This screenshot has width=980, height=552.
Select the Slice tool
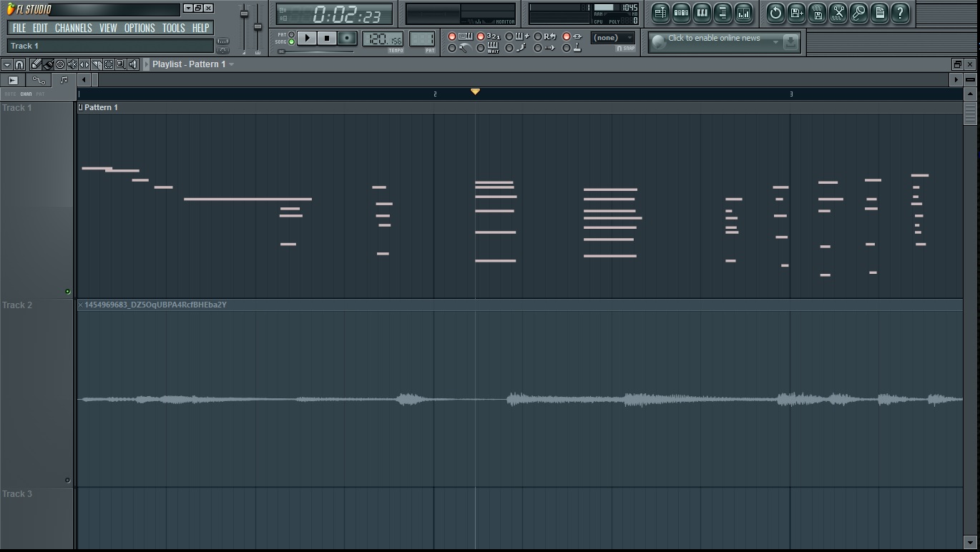(97, 64)
